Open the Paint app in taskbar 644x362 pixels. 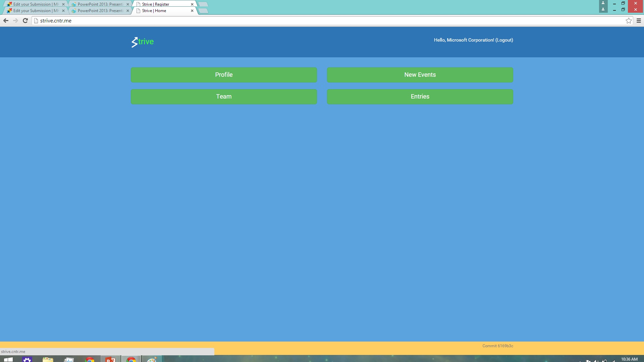tap(152, 359)
